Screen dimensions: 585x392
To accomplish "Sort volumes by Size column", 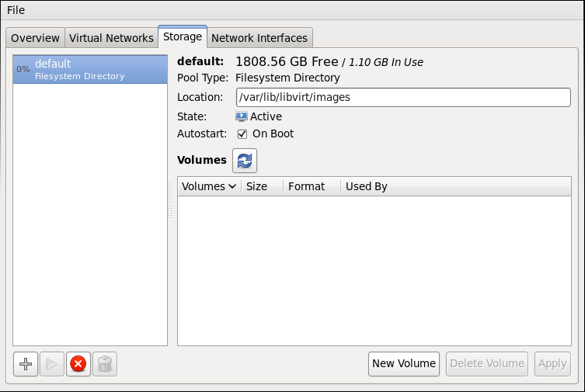I will 256,186.
